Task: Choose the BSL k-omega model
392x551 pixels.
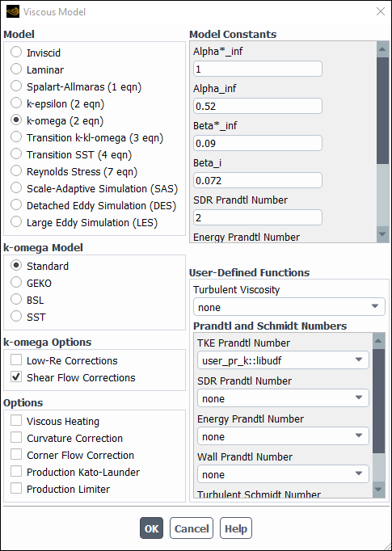Action: [x=16, y=300]
